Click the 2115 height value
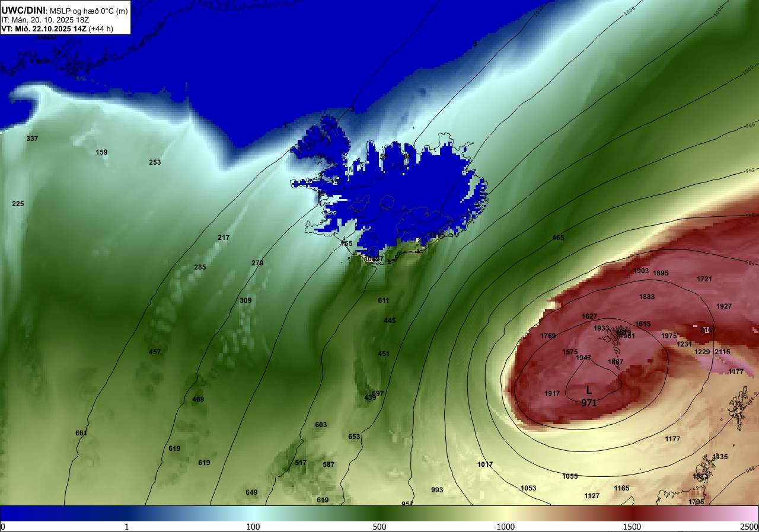Screen dimensions: 759x532 coord(722,352)
